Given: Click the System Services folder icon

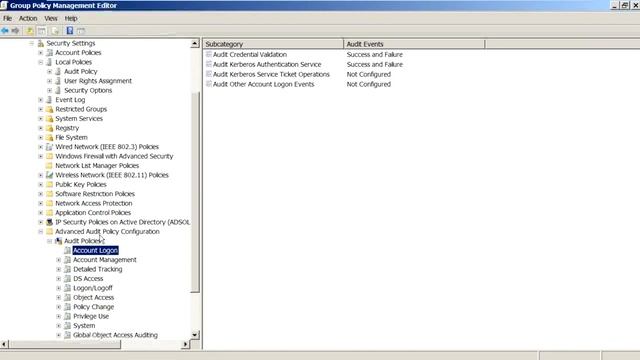Looking at the screenshot, I should tap(49, 119).
